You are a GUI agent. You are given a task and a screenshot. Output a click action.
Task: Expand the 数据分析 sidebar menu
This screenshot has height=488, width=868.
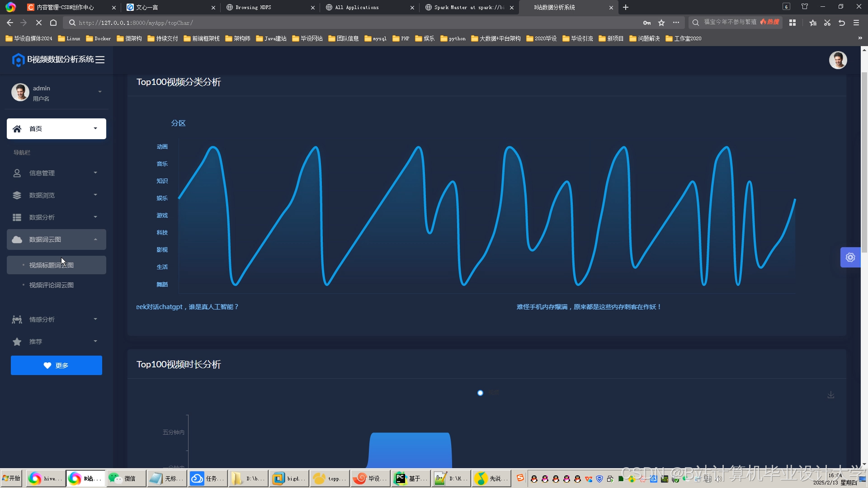(x=57, y=217)
